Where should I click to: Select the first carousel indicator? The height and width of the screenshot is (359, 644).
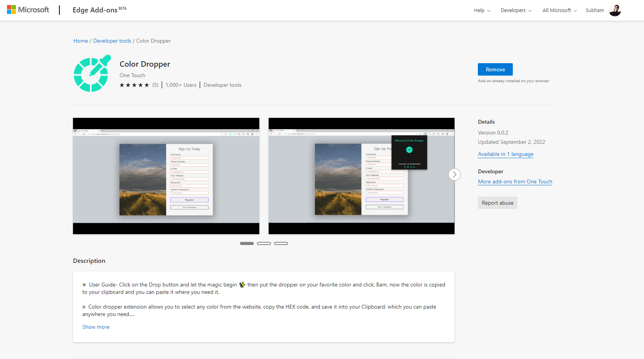click(247, 243)
